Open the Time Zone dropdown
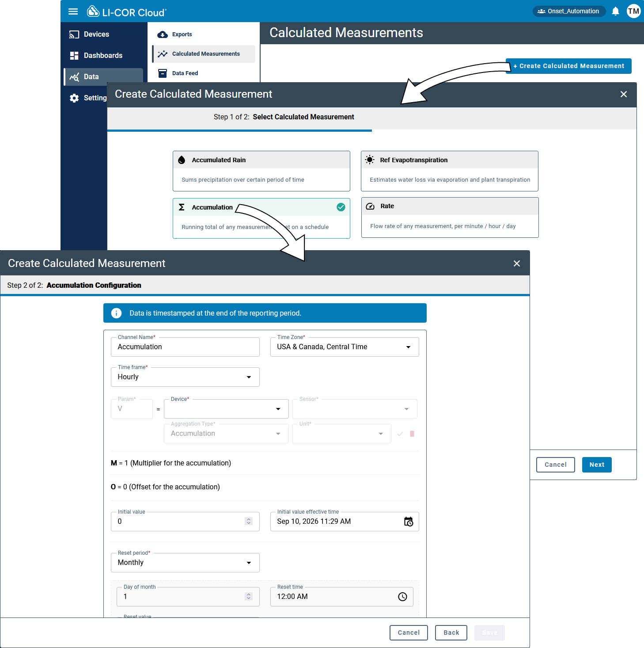The height and width of the screenshot is (648, 644). coord(345,347)
